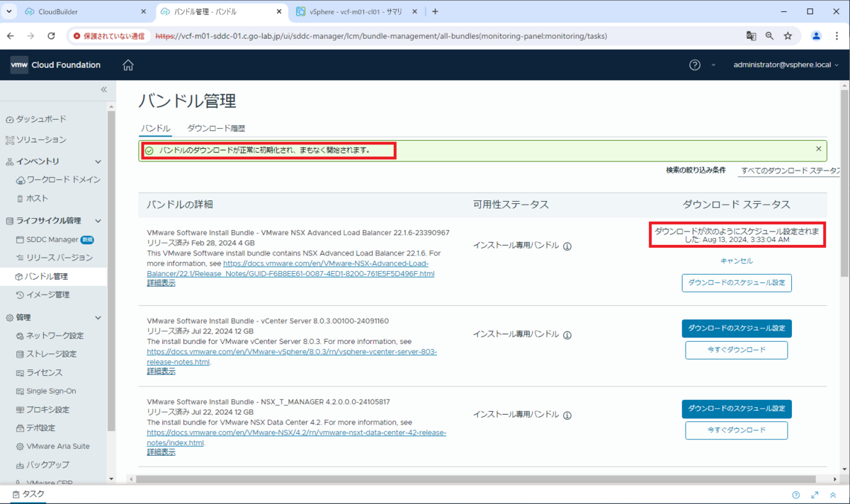This screenshot has width=850, height=504.
Task: Open the vCenter Server 803 release notes link
Action: pos(292,357)
